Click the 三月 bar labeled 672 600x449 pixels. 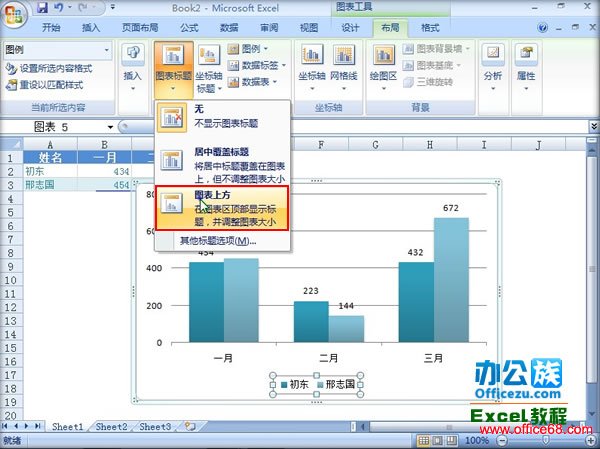[x=451, y=280]
